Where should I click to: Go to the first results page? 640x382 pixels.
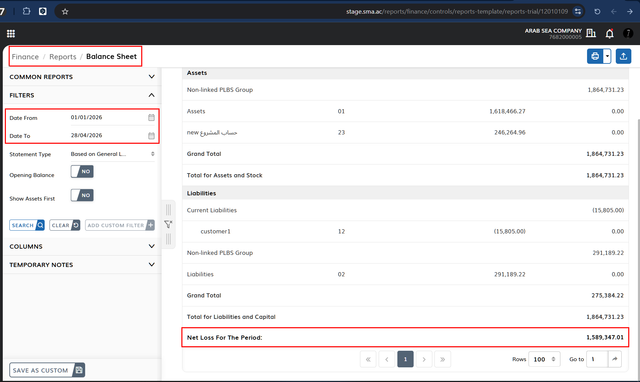(368, 359)
